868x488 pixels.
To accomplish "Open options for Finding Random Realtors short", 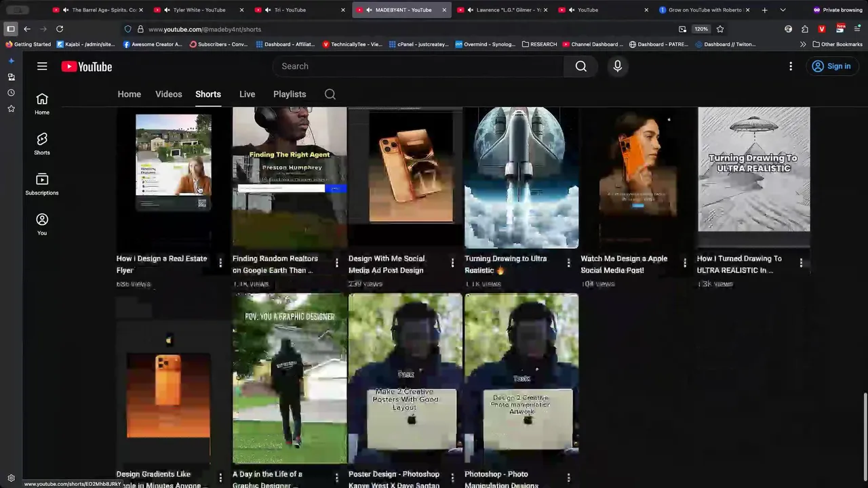I will (x=336, y=263).
